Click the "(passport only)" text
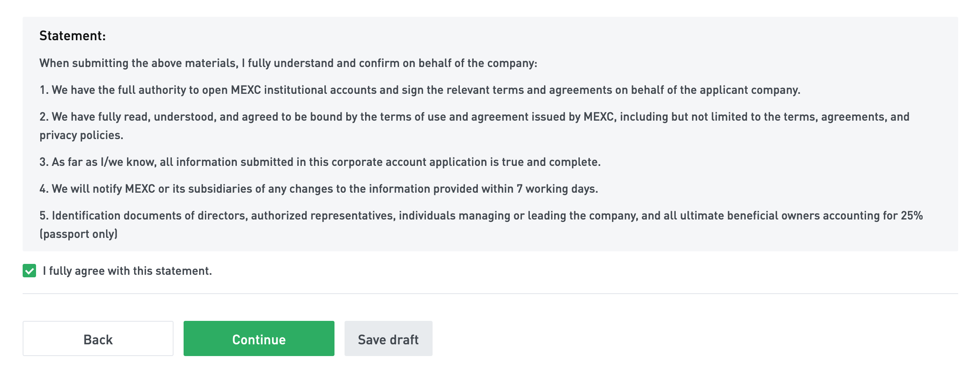Viewport: 980px width, 377px height. pos(78,234)
